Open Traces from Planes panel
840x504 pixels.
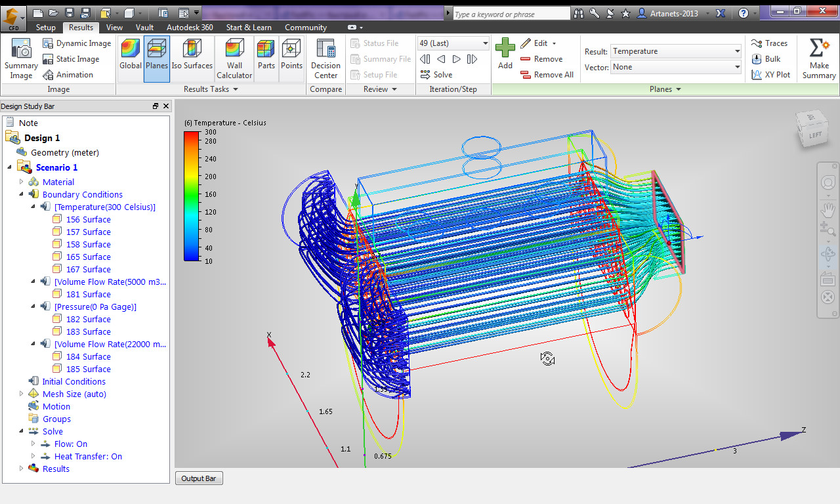770,43
